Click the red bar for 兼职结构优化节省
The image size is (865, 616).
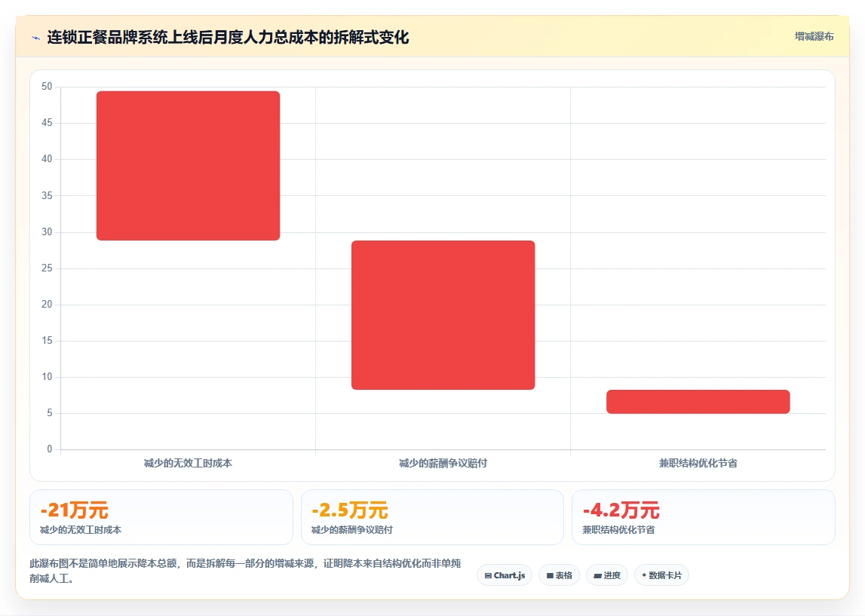[698, 401]
